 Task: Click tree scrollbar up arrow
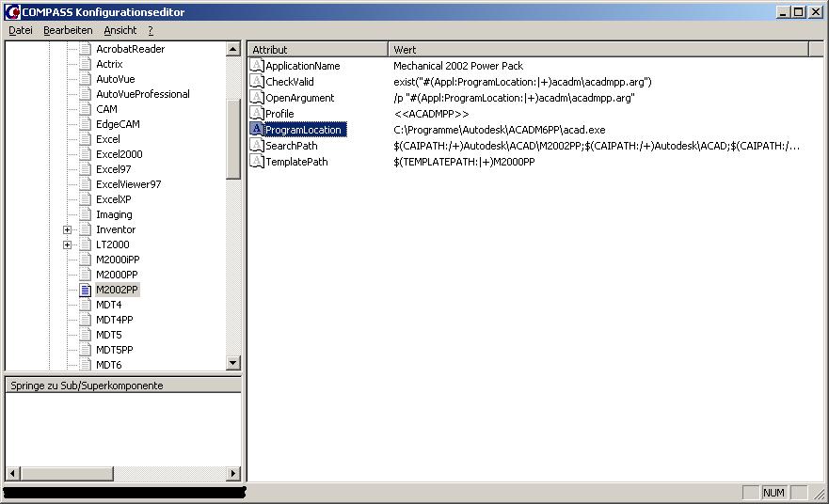[x=233, y=49]
